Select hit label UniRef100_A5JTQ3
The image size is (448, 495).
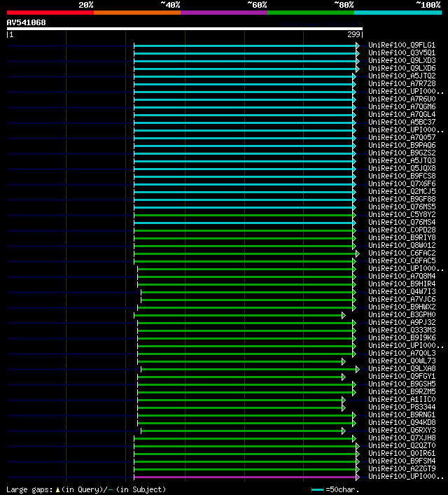click(x=402, y=160)
